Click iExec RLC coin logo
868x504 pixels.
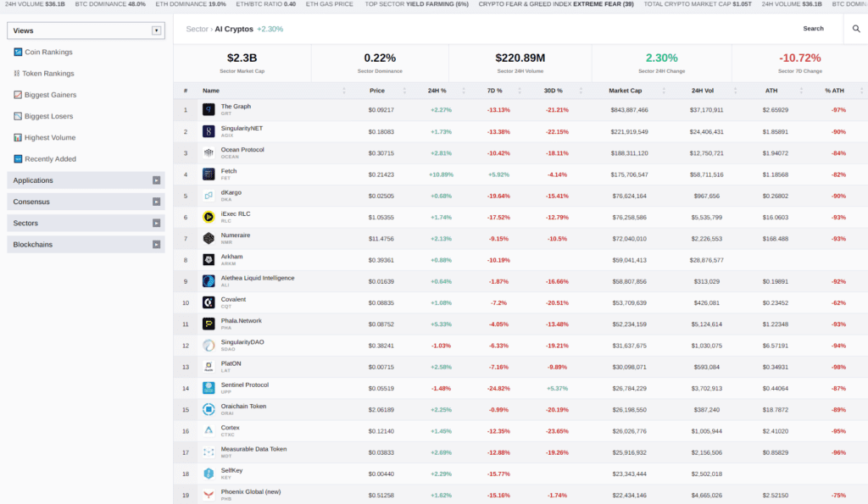pos(209,217)
